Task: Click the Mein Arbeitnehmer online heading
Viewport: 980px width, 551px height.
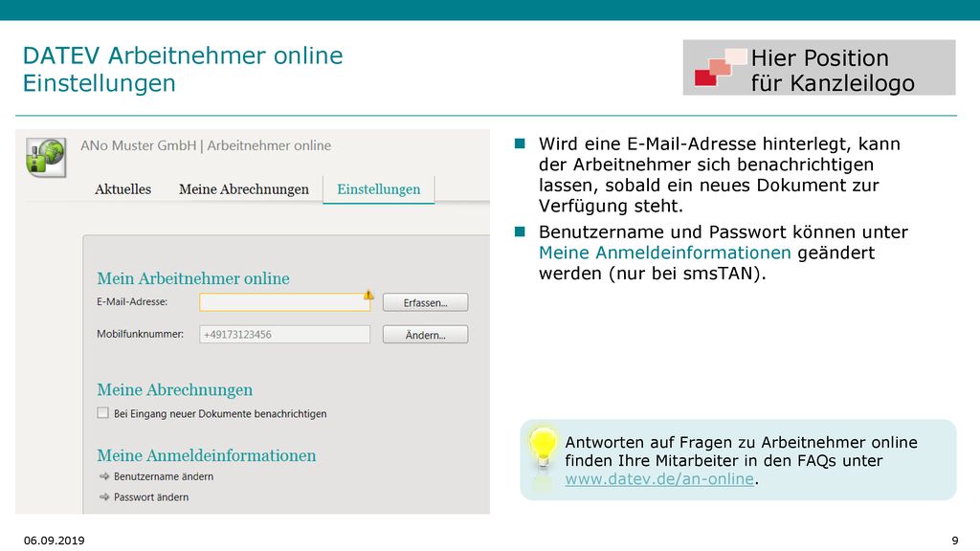Action: pos(193,278)
